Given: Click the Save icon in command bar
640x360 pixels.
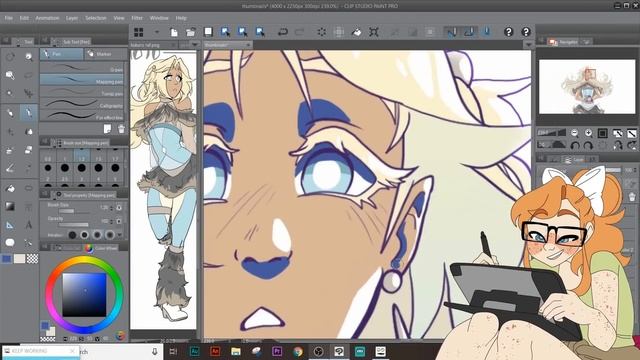Looking at the screenshot, I should pyautogui.click(x=208, y=32).
